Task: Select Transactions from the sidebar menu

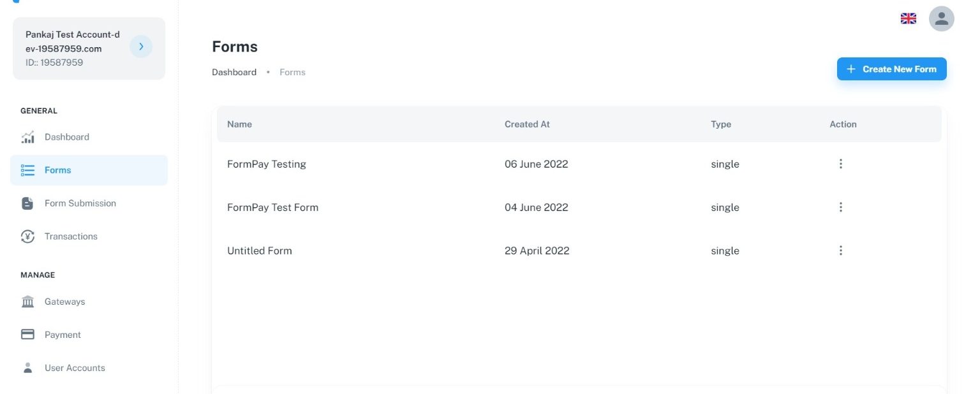Action: [x=71, y=236]
